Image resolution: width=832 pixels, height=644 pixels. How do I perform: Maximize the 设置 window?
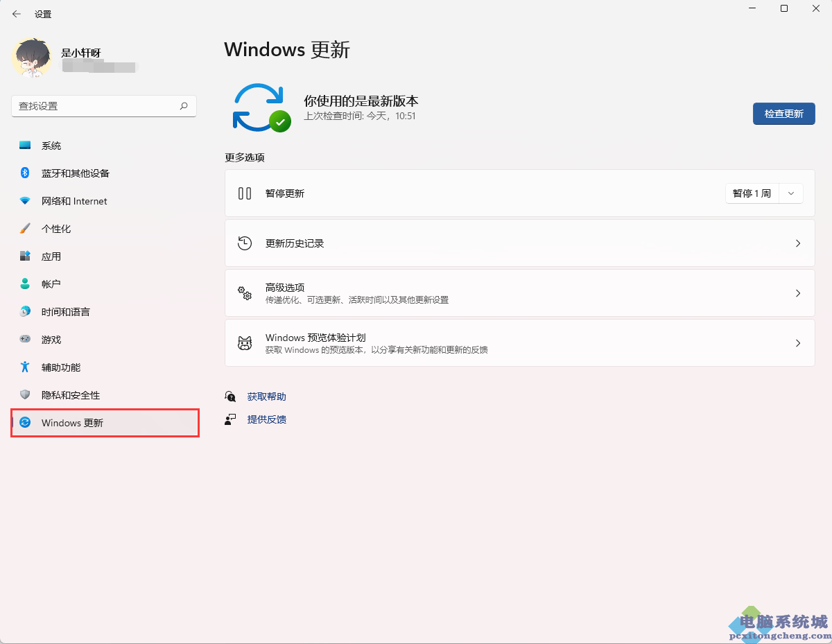point(783,8)
